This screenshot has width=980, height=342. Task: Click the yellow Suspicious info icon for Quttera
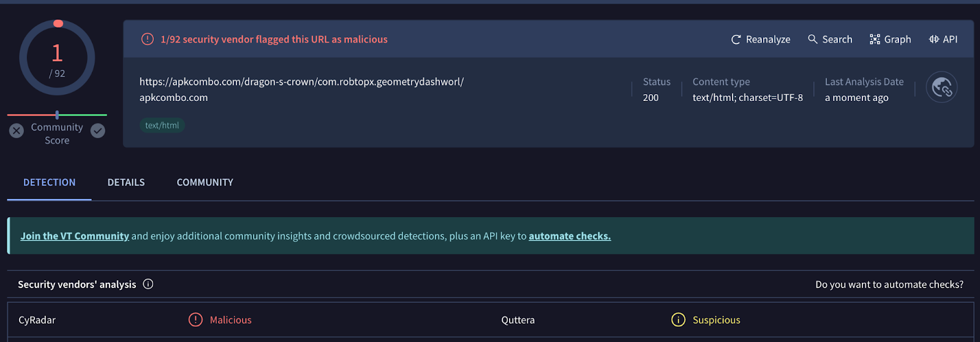coord(678,320)
